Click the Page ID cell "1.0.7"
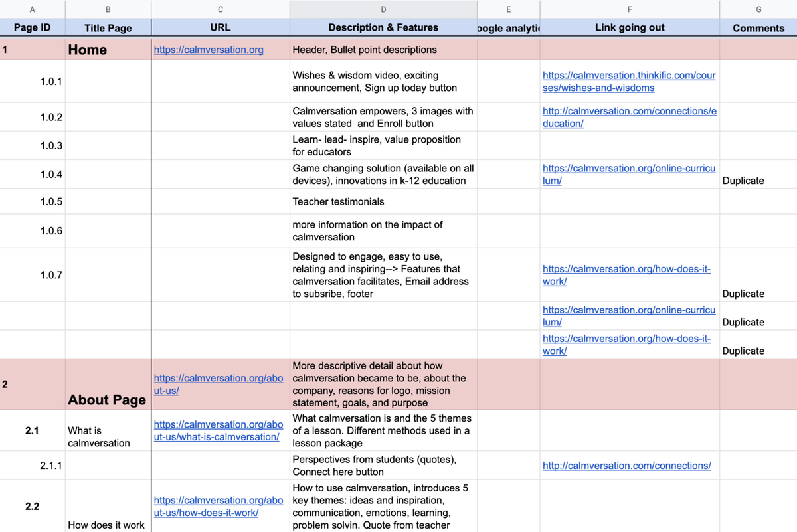This screenshot has width=797, height=532. [33, 275]
